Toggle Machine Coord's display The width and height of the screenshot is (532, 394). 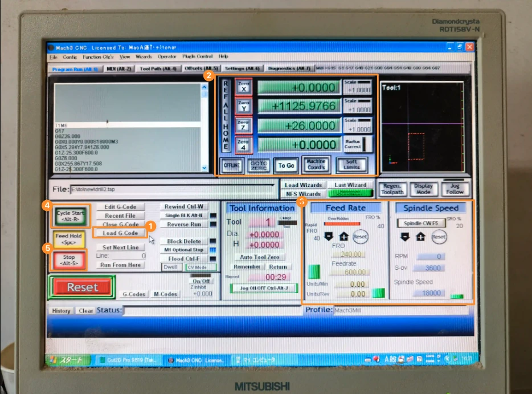point(316,164)
